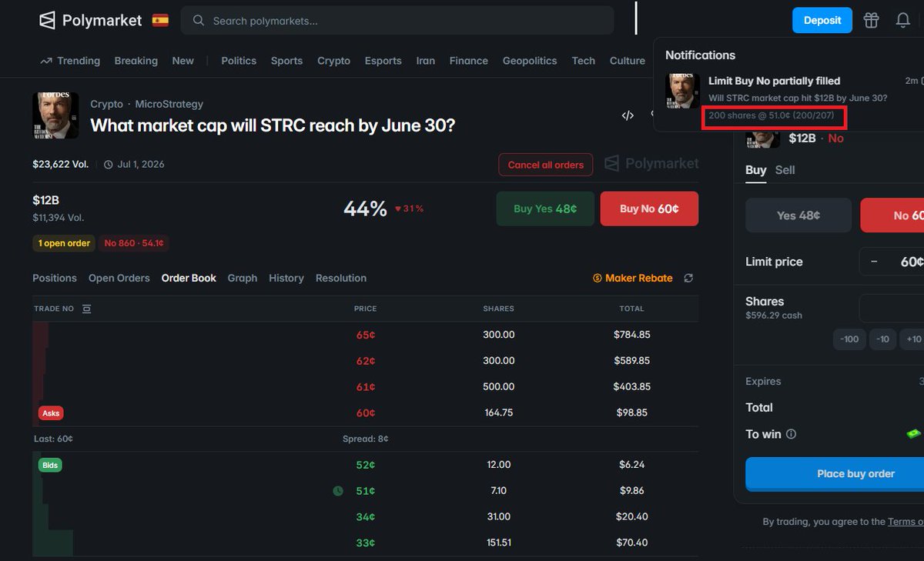Open the Trending category
Image resolution: width=924 pixels, height=561 pixels.
pos(70,61)
